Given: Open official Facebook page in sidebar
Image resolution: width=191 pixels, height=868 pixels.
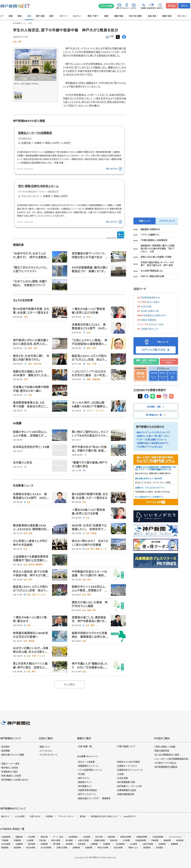Looking at the screenshot, I should 146,396.
